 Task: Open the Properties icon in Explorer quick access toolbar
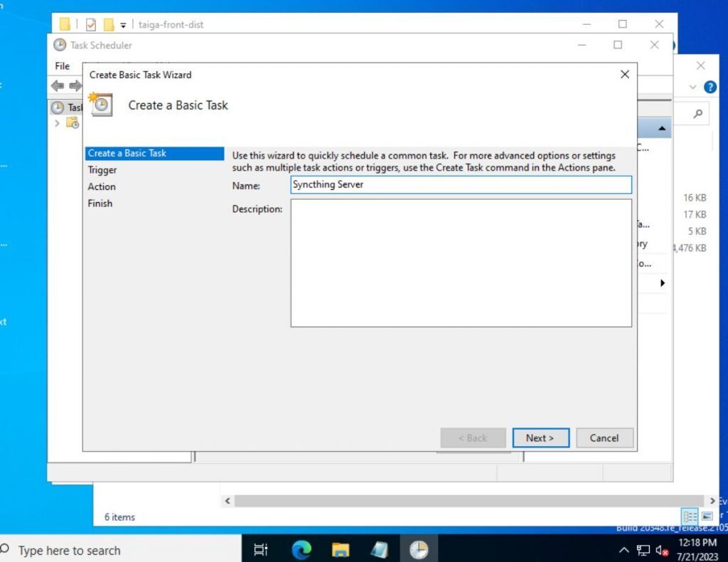tap(90, 23)
